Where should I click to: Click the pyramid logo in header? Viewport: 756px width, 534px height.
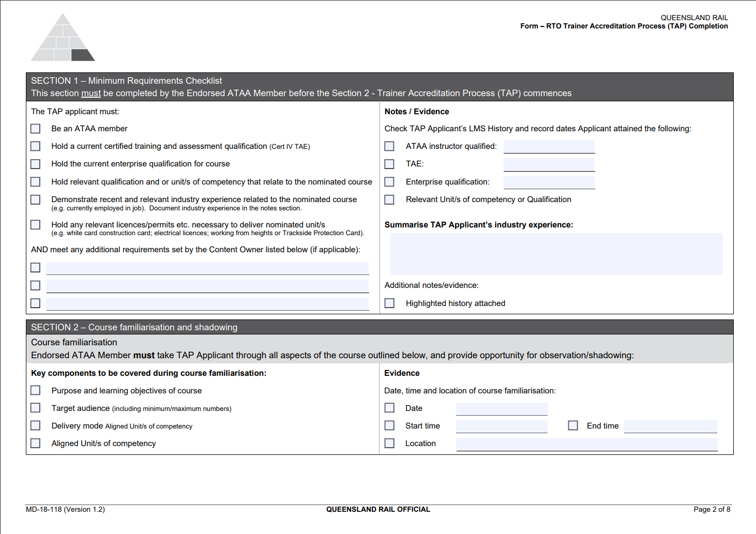point(63,38)
